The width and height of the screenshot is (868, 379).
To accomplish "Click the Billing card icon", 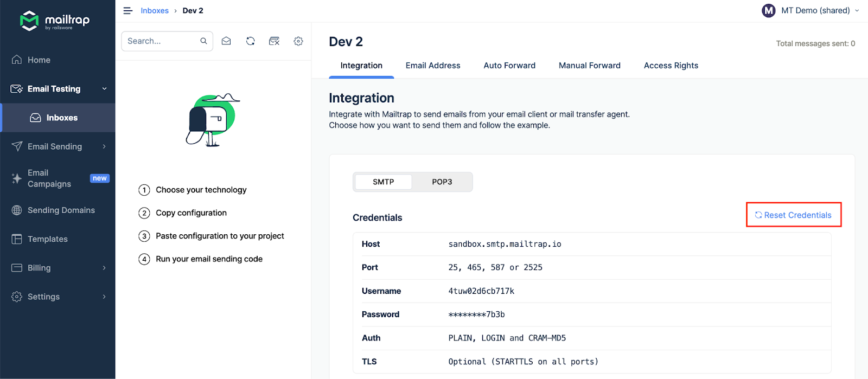I will coord(17,268).
